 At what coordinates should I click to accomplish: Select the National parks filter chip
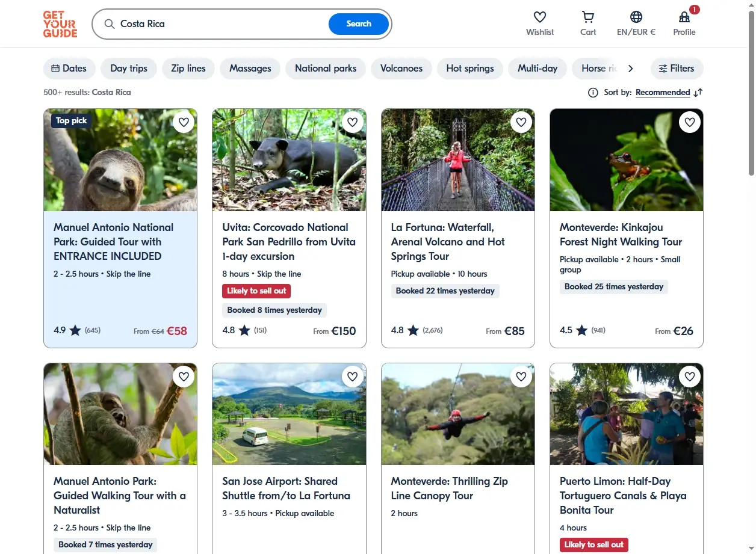pyautogui.click(x=326, y=69)
